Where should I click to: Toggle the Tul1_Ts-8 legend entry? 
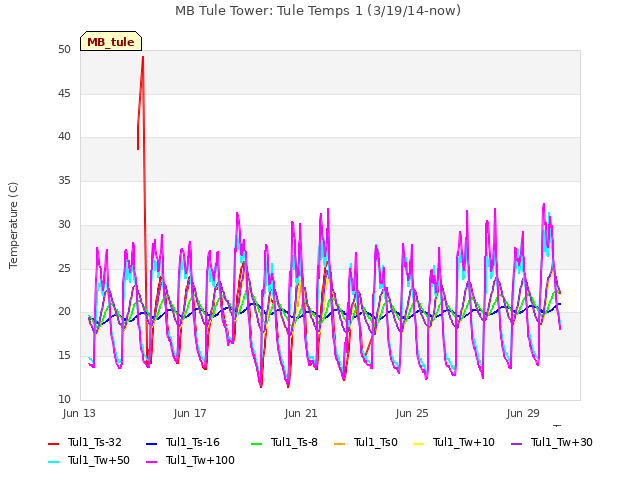pyautogui.click(x=284, y=442)
